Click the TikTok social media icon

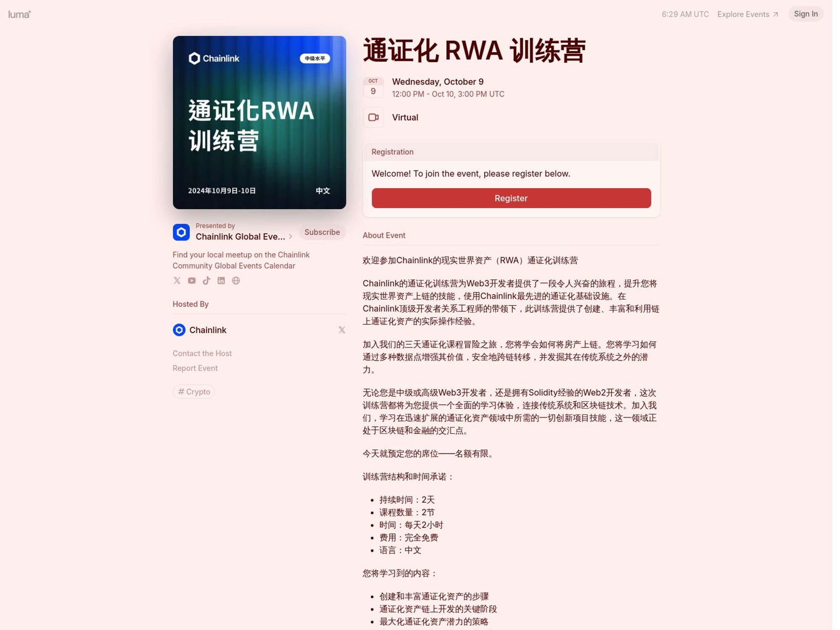[x=206, y=281]
